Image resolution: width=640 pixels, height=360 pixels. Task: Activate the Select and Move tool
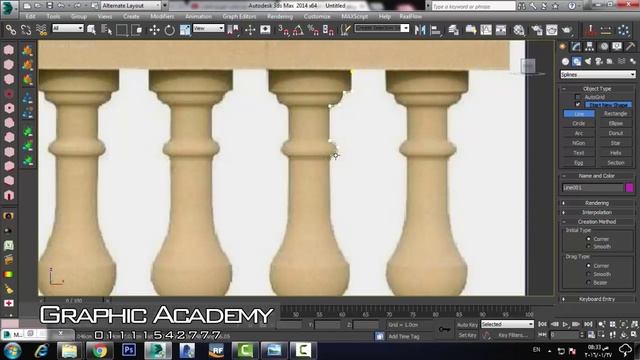[154, 30]
